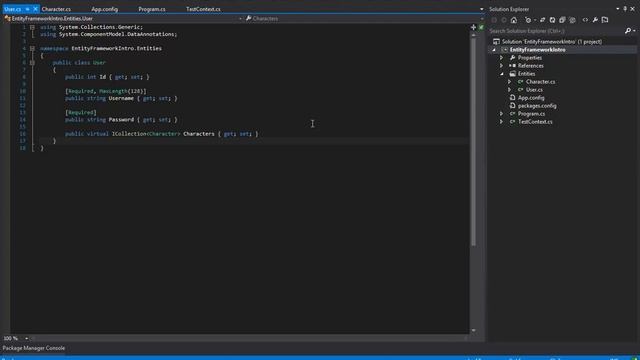Click the editor vertical scrollbar thumb
Image resolution: width=640 pixels, height=360 pixels.
click(x=473, y=141)
